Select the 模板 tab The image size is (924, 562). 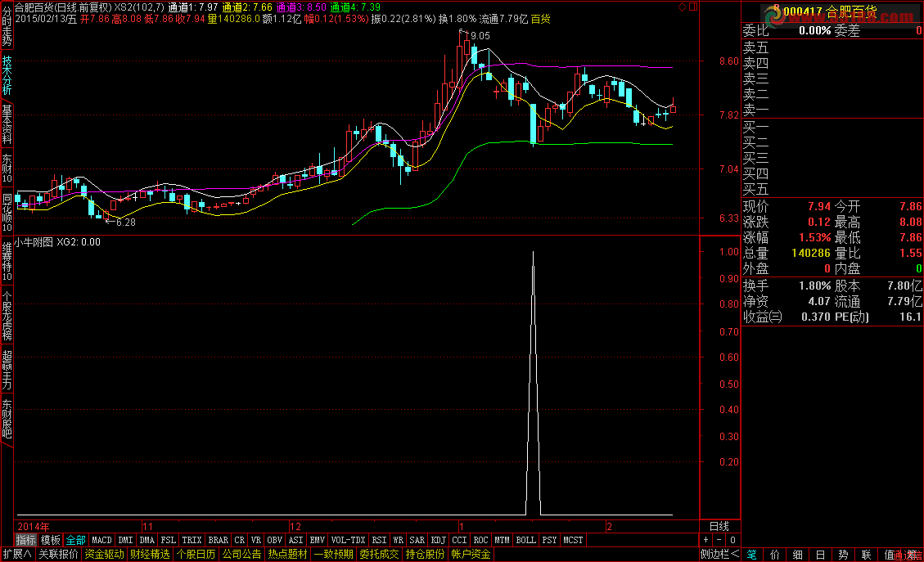point(51,540)
